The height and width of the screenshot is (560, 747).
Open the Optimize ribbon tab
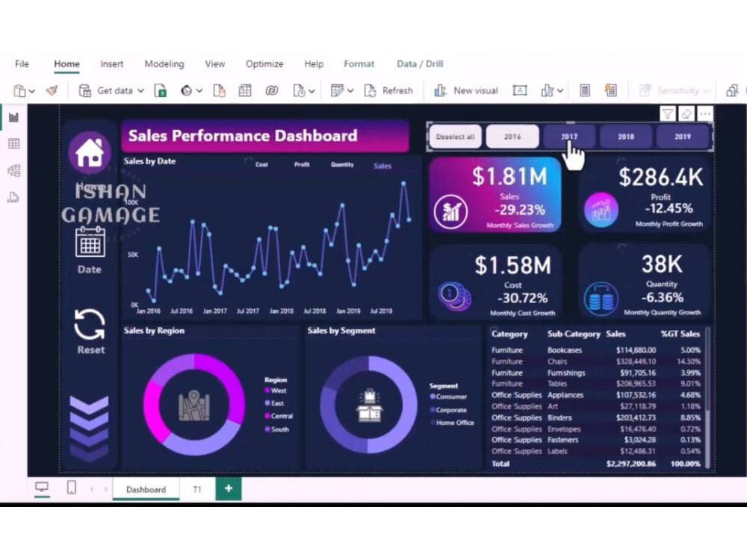click(264, 63)
